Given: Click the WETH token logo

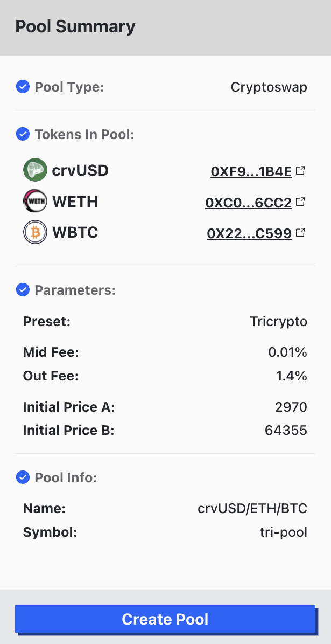Looking at the screenshot, I should click(x=36, y=202).
